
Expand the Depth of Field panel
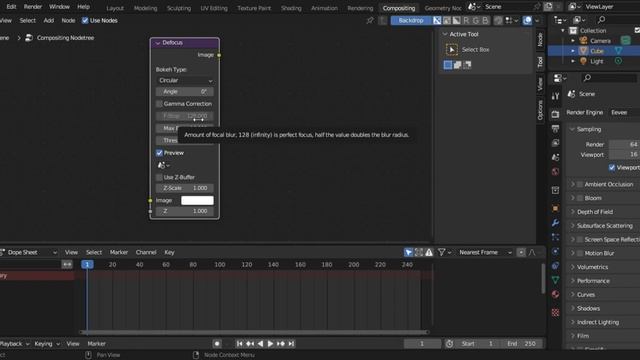(x=595, y=212)
